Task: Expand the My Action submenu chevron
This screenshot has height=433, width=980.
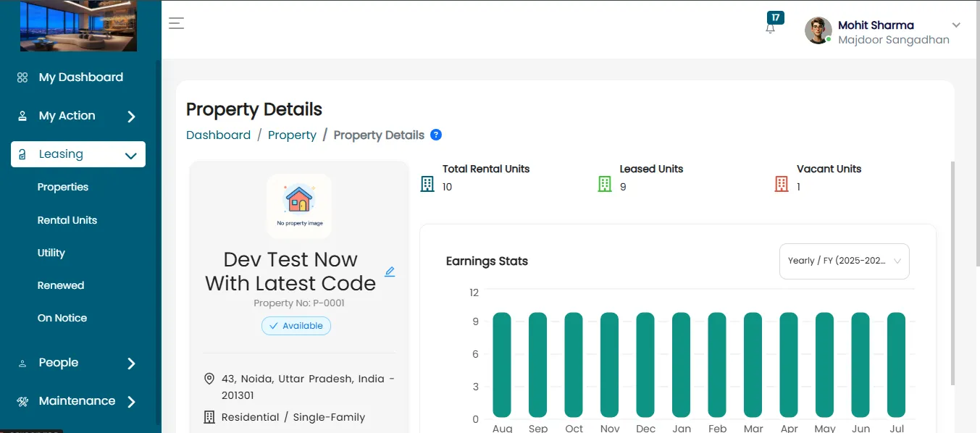Action: (131, 117)
